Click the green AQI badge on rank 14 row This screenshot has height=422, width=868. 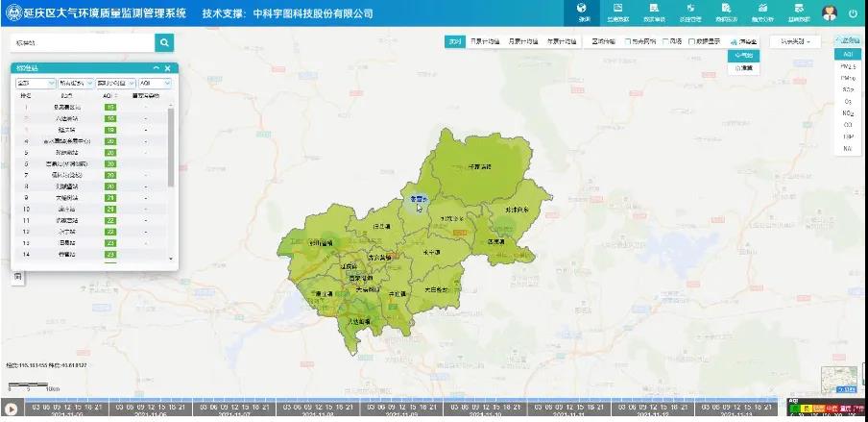point(110,254)
